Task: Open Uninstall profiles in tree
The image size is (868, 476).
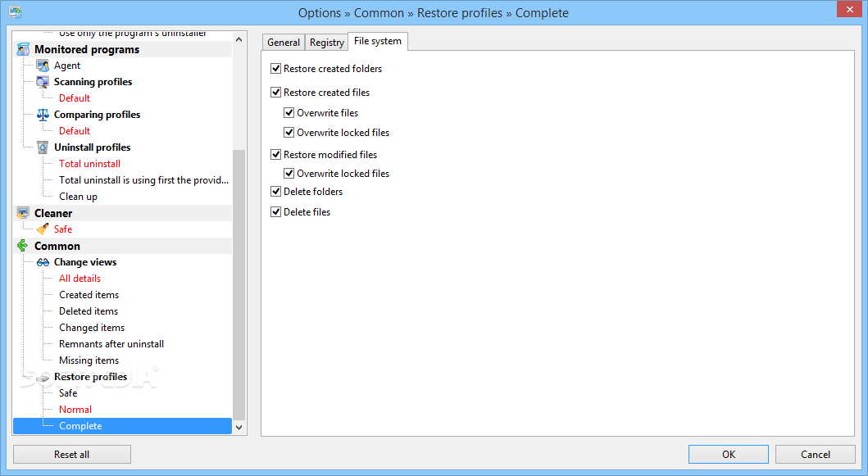Action: 93,147
